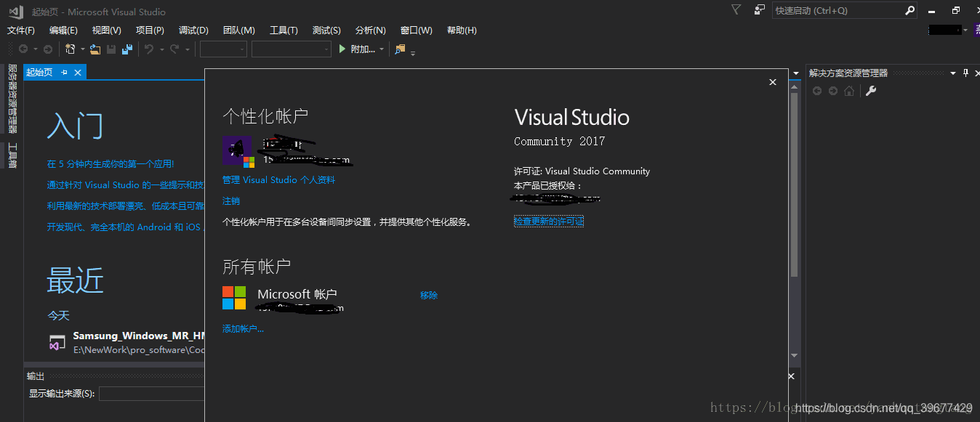
Task: Click the personalized account avatar picture
Action: (x=238, y=151)
